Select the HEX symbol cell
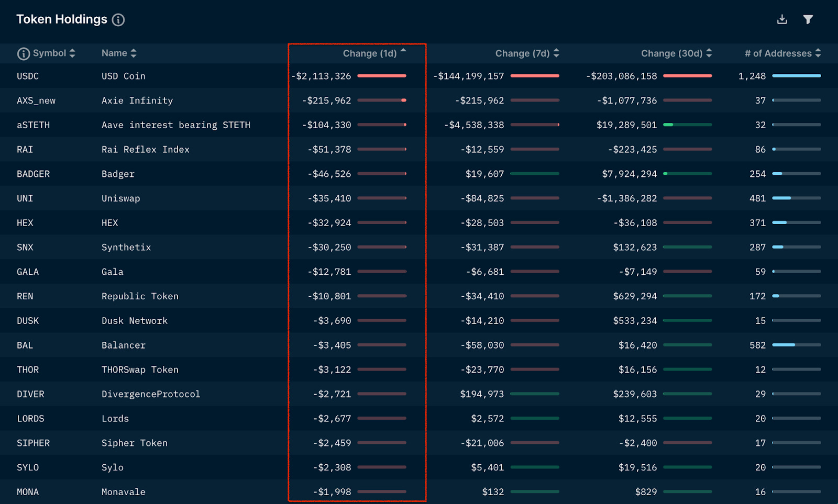Image resolution: width=838 pixels, height=504 pixels. pos(25,223)
